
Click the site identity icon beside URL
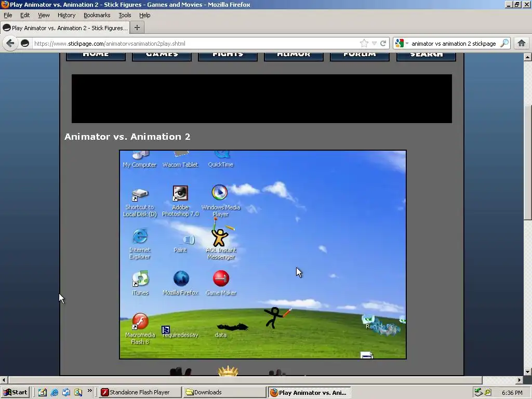point(25,44)
